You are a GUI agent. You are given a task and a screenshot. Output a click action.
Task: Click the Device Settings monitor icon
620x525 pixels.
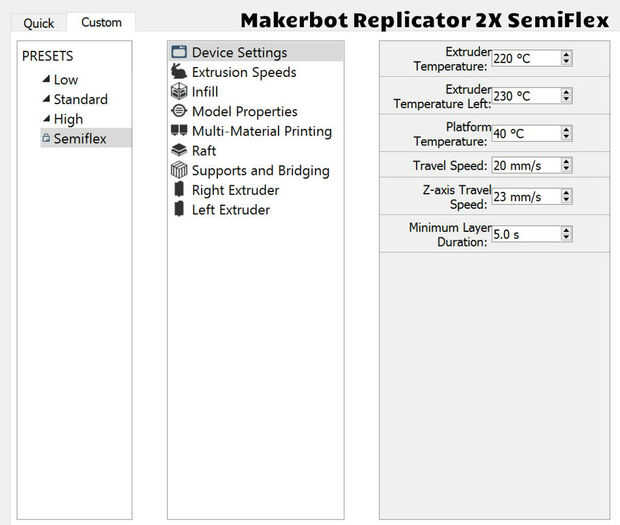point(179,52)
